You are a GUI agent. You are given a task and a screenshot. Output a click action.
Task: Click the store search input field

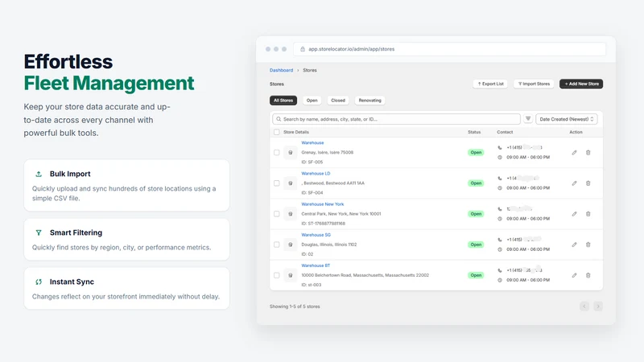(396, 119)
